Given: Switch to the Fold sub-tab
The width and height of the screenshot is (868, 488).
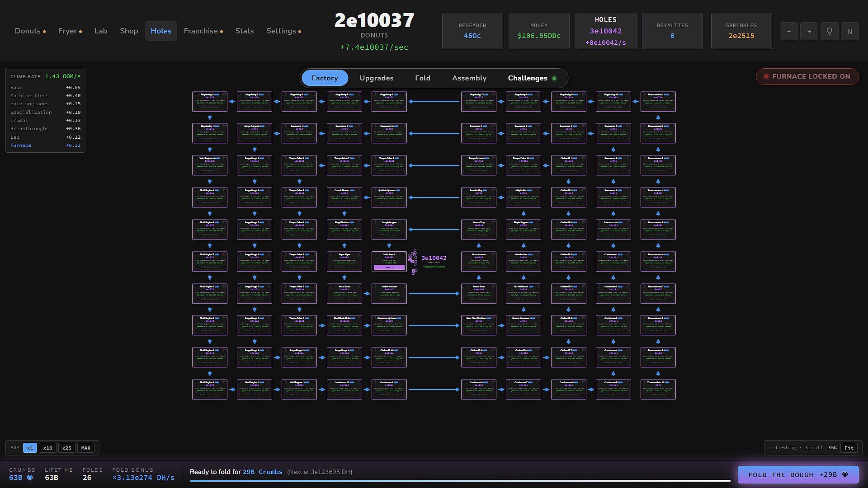Looking at the screenshot, I should click(423, 78).
